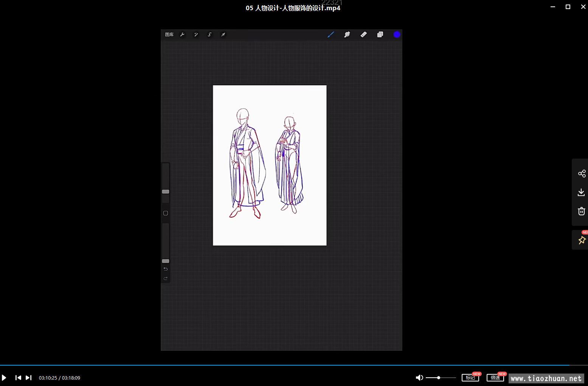
Task: Open the magic wand Adjustments menu
Action: [x=196, y=35]
